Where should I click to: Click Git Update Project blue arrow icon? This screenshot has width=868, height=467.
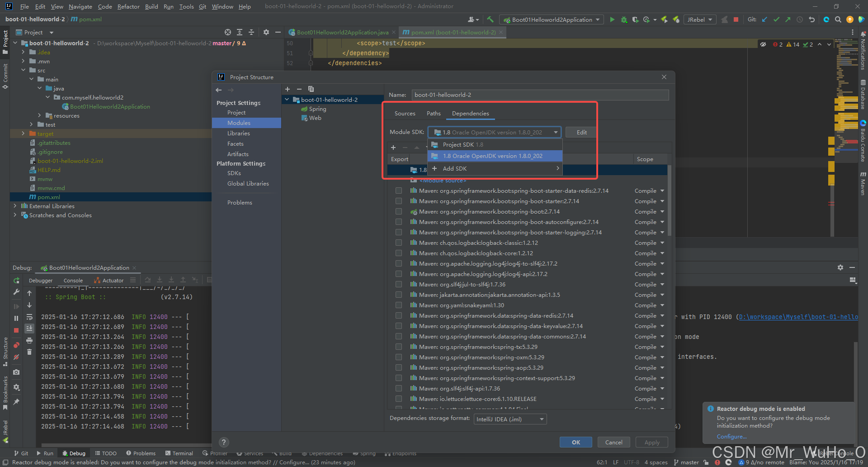coord(764,19)
